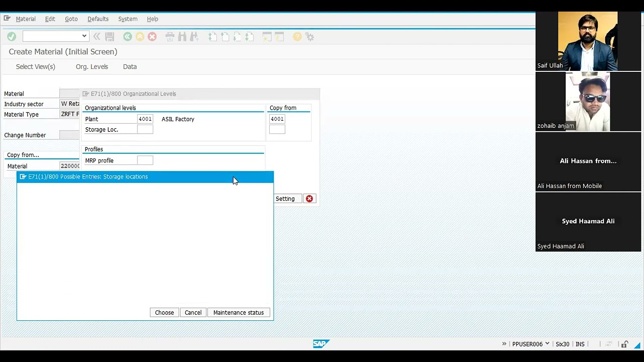Click the green Enter checkmark icon

(x=12, y=37)
